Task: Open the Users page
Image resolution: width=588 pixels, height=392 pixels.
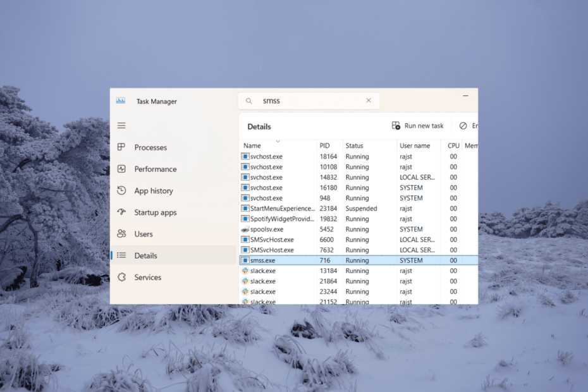Action: (x=173, y=234)
